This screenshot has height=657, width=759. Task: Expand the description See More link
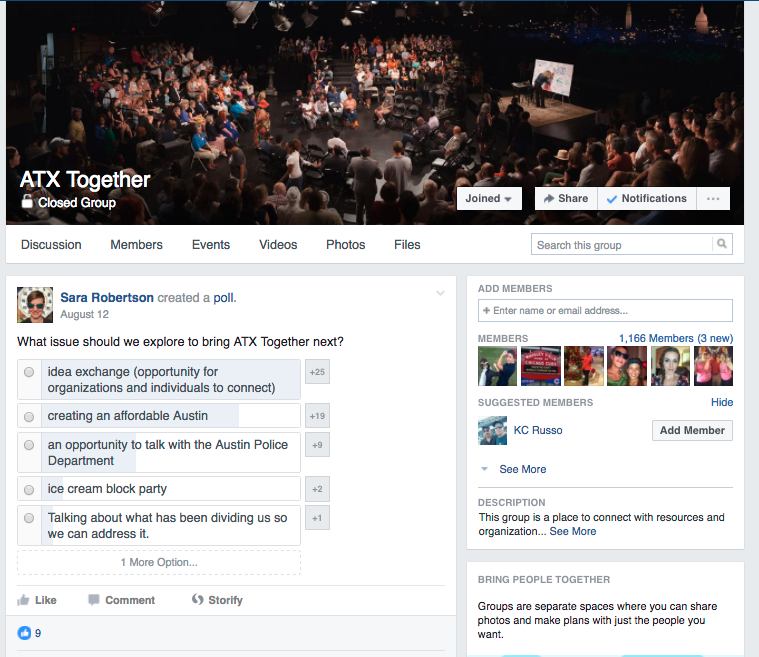pos(573,531)
